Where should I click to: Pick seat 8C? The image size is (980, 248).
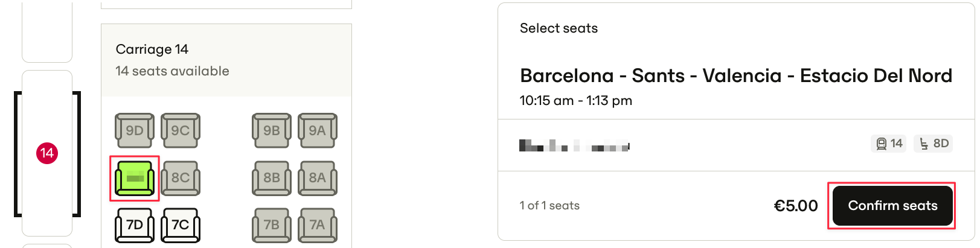coord(181,178)
